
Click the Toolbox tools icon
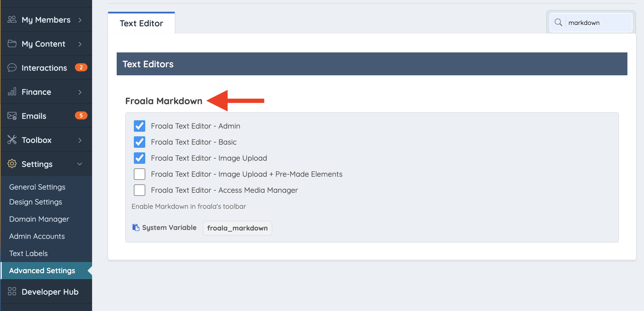coord(12,140)
